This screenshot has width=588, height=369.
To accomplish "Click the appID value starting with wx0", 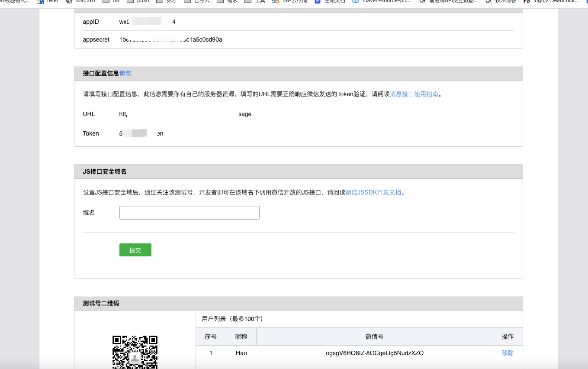I will point(148,21).
